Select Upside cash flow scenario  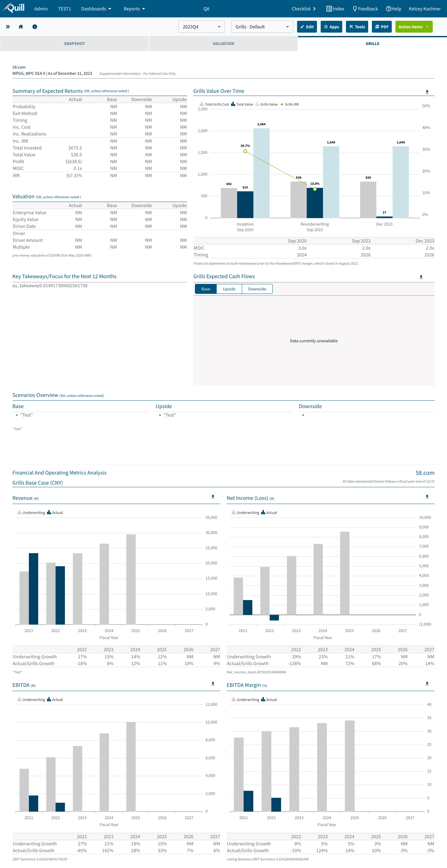pyautogui.click(x=229, y=289)
